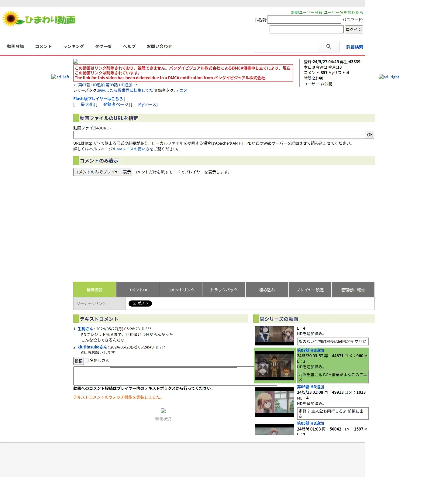This screenshot has height=477, width=448.
Task: Click the text comment textarea
Action: tap(175, 376)
